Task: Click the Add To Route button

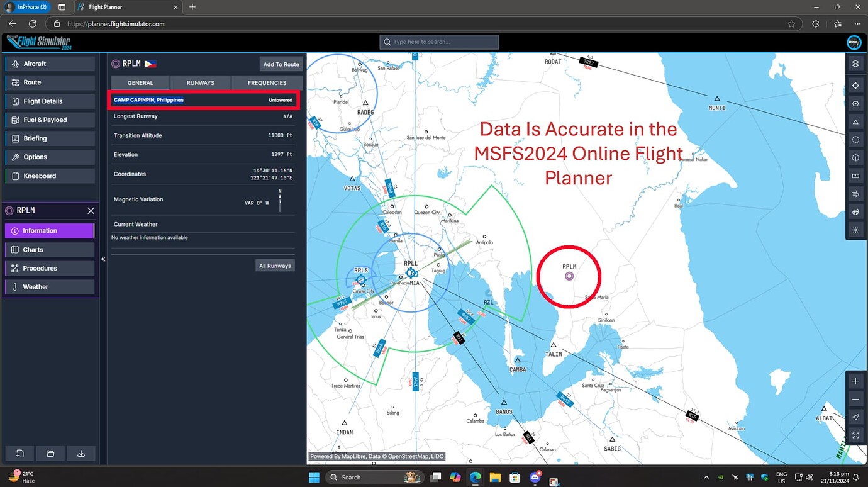Action: click(281, 64)
